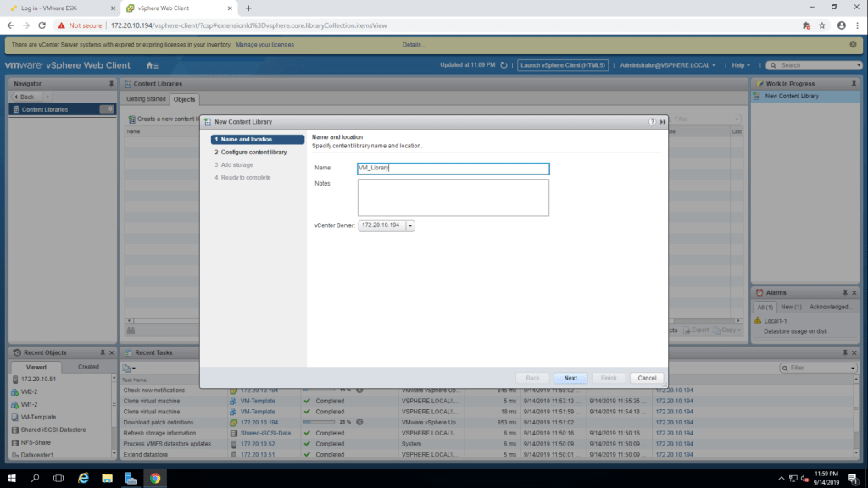
Task: Open the Help dropdown menu
Action: pos(742,65)
